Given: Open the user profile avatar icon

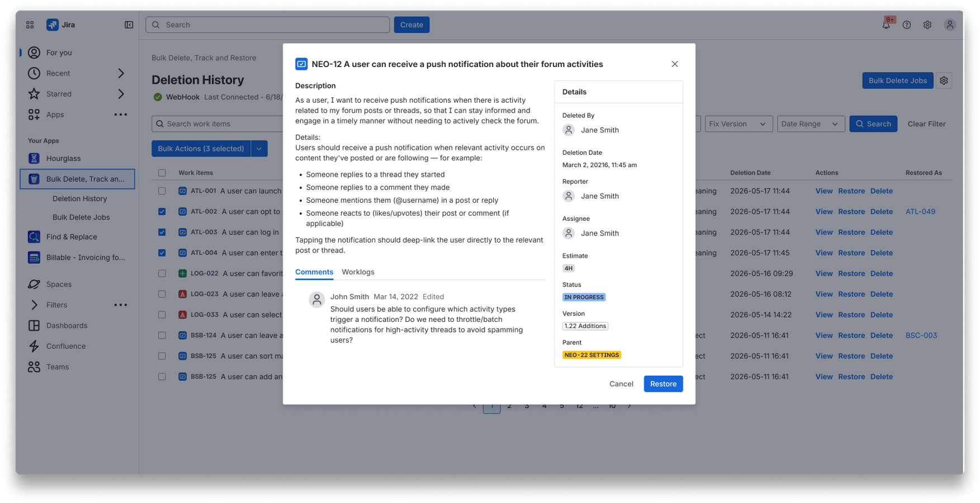Looking at the screenshot, I should pyautogui.click(x=950, y=25).
